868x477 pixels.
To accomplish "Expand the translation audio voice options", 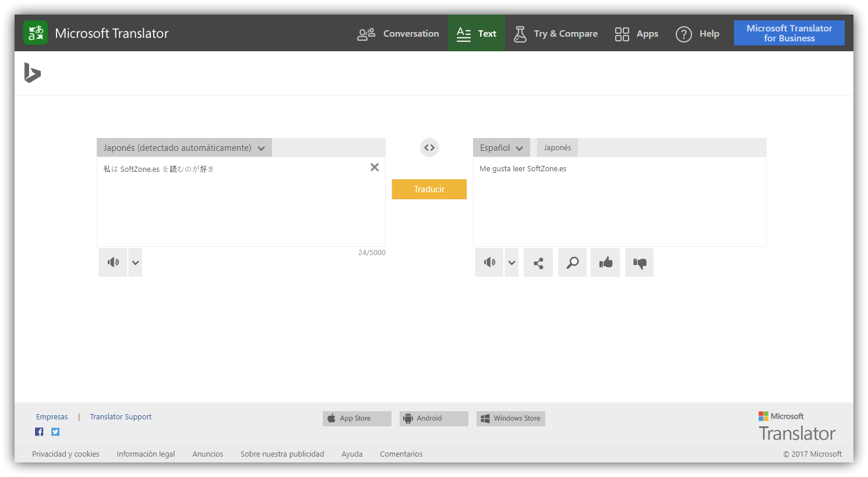I will 511,263.
